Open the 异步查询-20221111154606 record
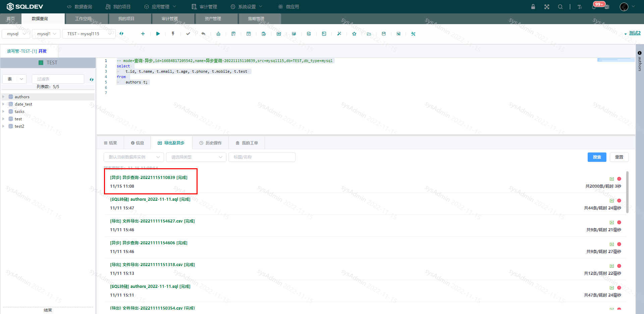644x314 pixels. (149, 243)
